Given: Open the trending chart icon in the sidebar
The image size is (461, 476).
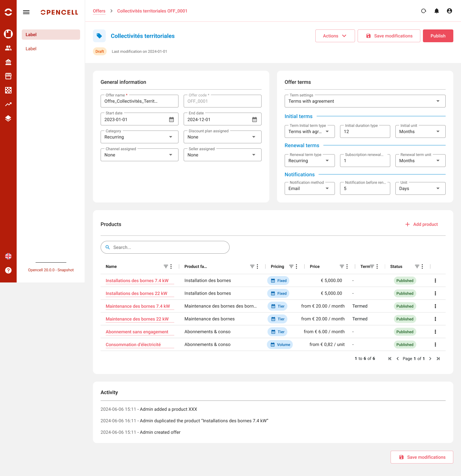Looking at the screenshot, I should pyautogui.click(x=8, y=104).
